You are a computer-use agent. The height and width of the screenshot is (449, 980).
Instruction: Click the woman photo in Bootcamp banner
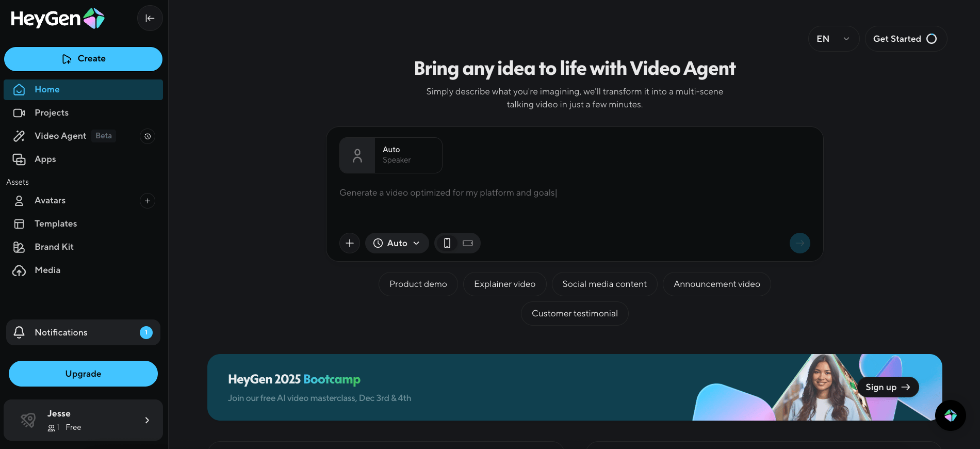[x=822, y=387]
